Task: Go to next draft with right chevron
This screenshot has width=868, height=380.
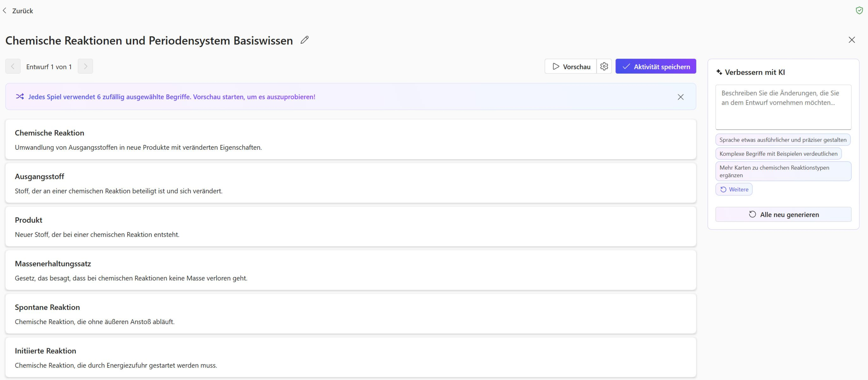Action: (85, 66)
